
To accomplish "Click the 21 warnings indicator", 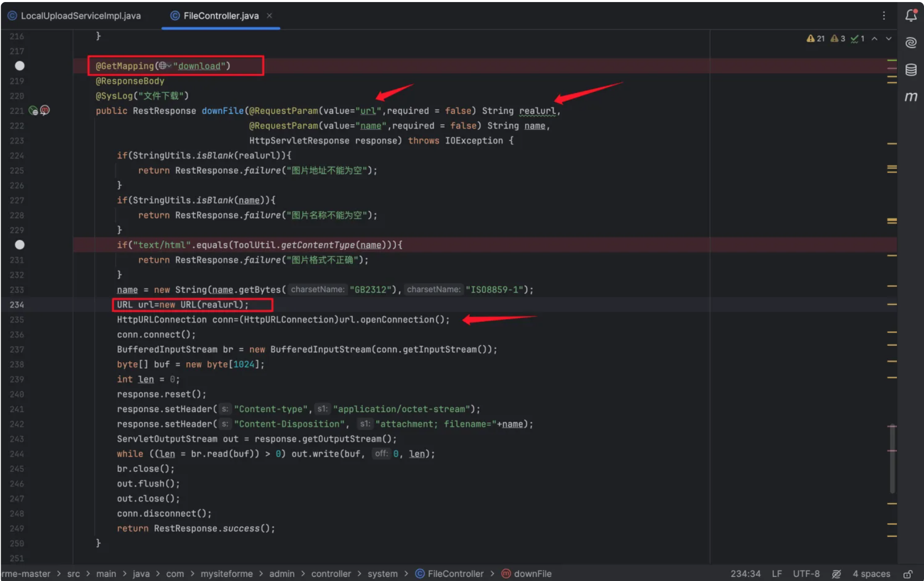I will tap(815, 38).
